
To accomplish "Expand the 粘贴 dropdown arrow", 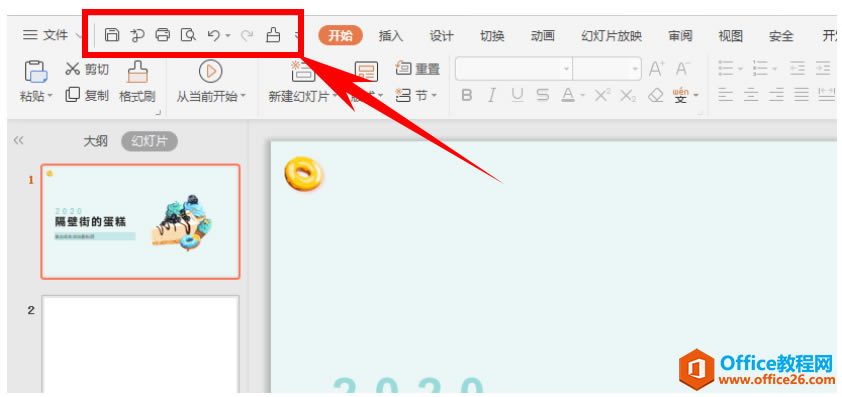I will 50,97.
